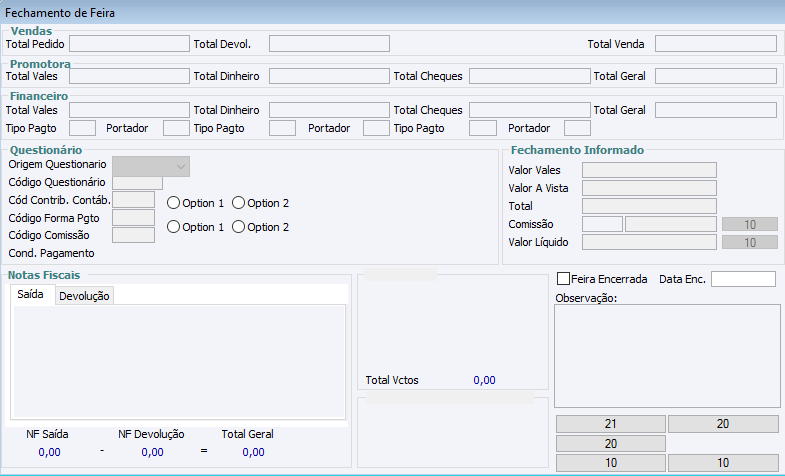Click the Código Comissão field
The height and width of the screenshot is (476, 785).
point(134,235)
